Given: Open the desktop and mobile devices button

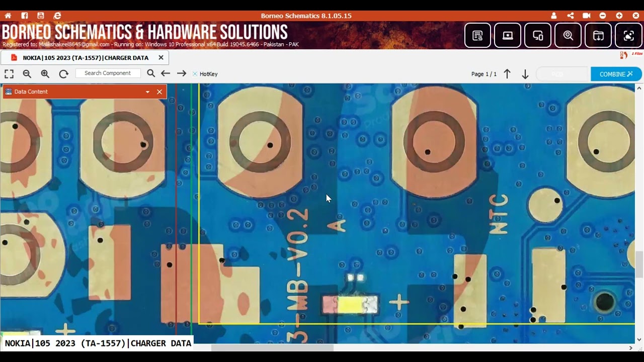Looking at the screenshot, I should 538,35.
